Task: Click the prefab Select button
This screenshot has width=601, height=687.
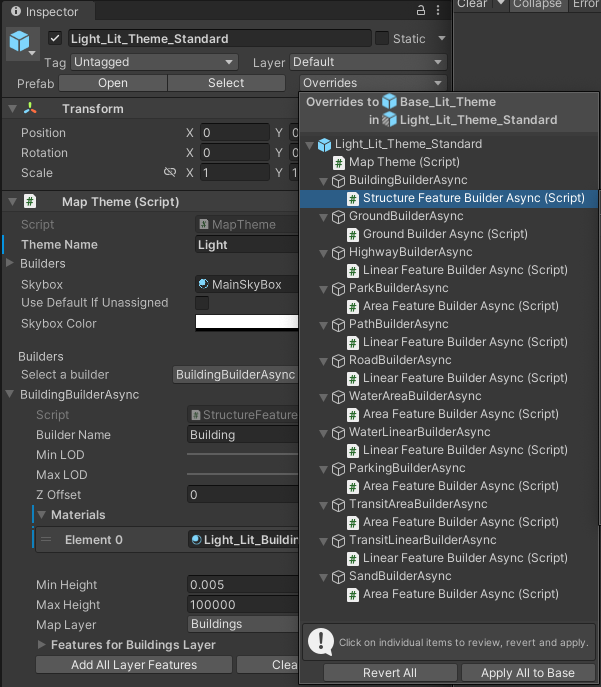Action: [226, 83]
